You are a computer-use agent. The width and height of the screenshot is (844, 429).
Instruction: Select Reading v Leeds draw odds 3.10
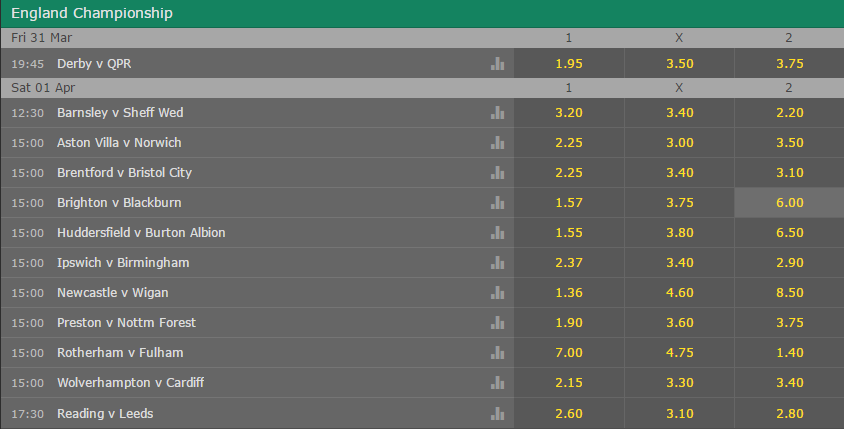[x=679, y=413]
